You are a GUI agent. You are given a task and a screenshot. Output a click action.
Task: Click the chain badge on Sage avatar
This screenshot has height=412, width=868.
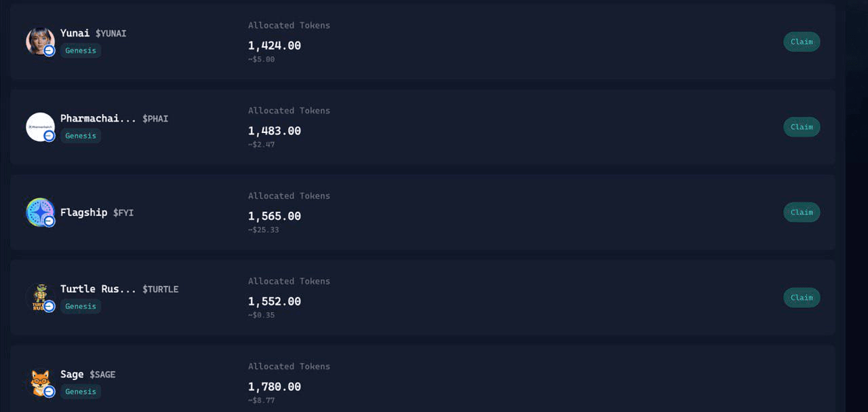coord(49,392)
